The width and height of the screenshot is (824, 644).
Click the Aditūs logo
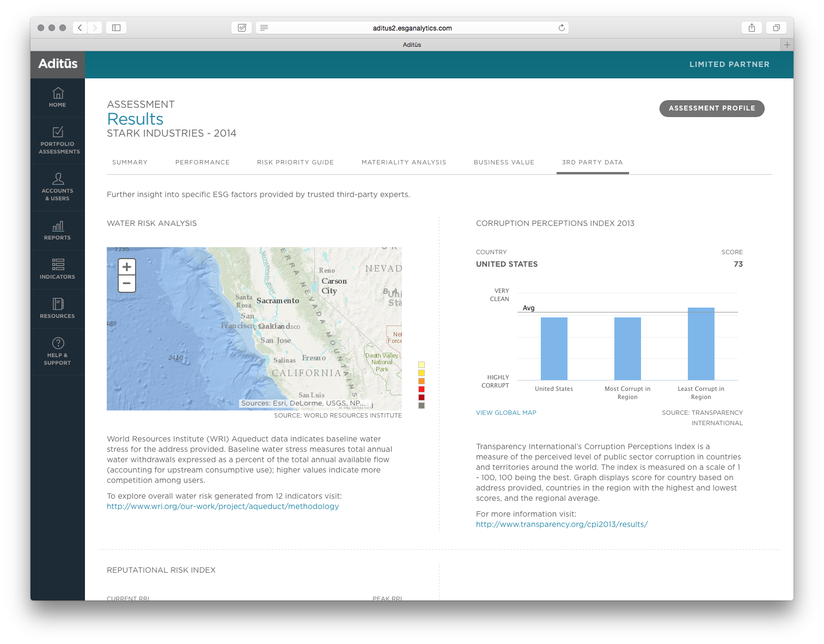[58, 64]
